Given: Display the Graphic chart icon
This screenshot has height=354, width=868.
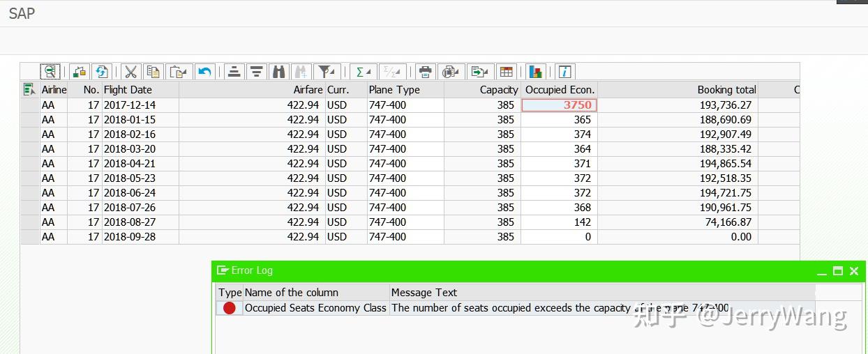Looking at the screenshot, I should point(535,71).
